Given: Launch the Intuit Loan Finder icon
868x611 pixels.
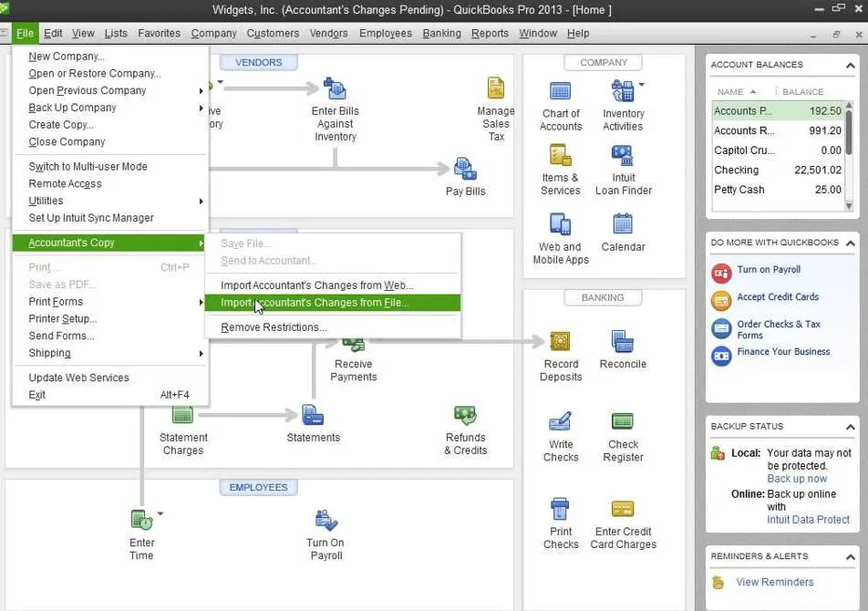Looking at the screenshot, I should tap(623, 156).
